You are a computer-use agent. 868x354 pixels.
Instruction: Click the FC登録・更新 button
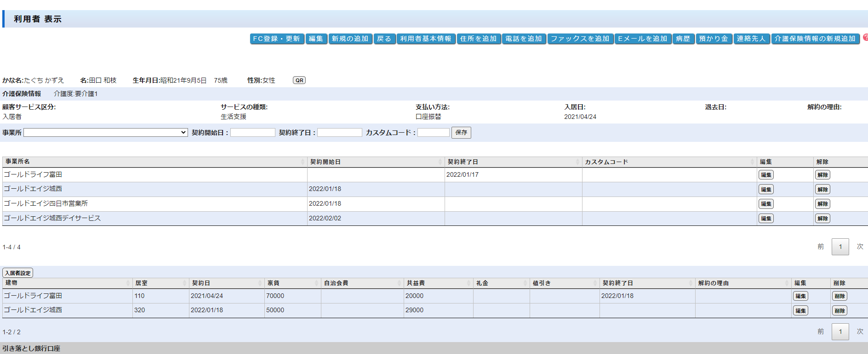point(277,39)
